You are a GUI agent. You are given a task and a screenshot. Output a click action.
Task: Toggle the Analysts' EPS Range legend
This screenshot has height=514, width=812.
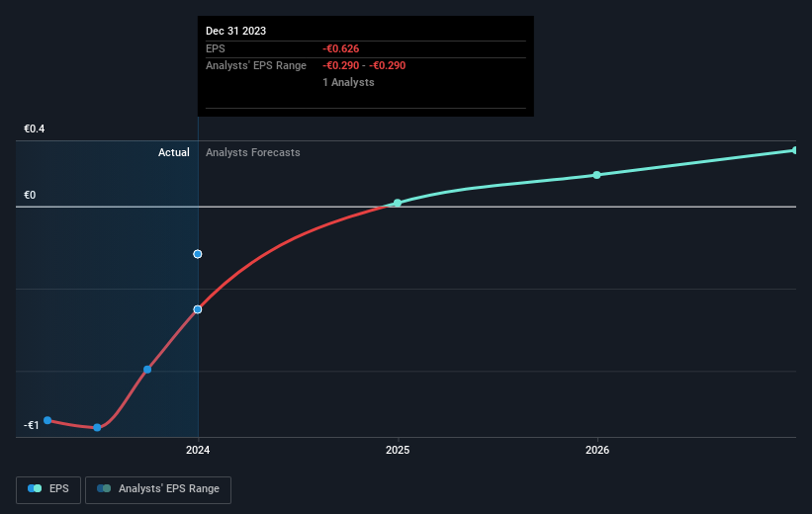point(158,489)
